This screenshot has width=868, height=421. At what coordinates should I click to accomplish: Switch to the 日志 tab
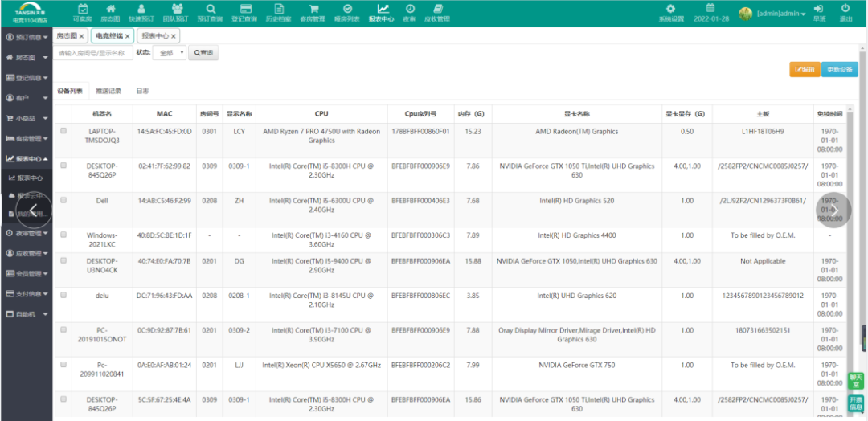click(143, 91)
